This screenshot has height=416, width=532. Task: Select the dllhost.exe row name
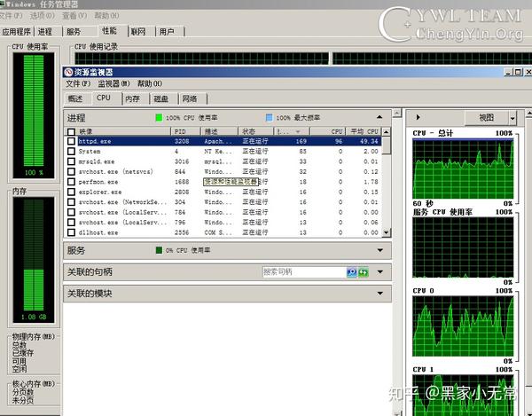point(98,232)
